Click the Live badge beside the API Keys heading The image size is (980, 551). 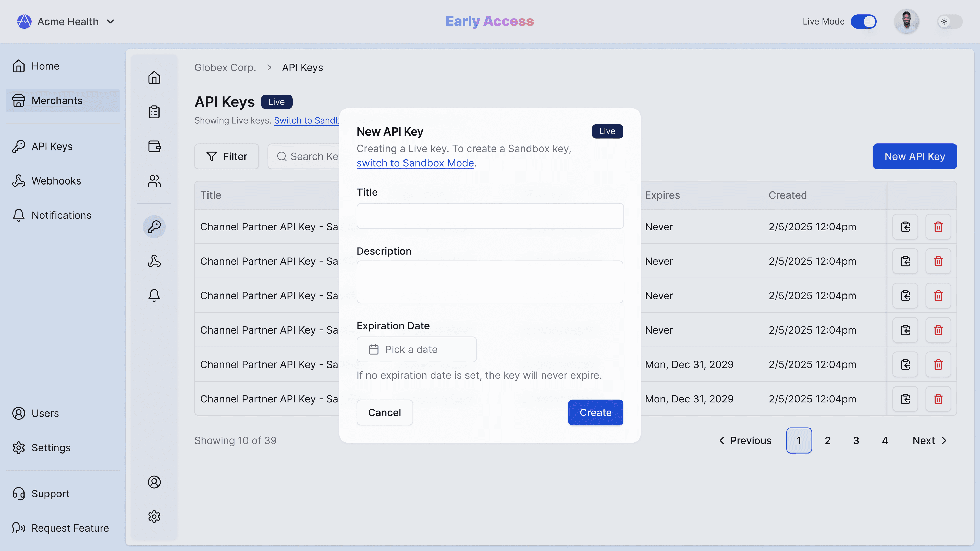tap(277, 102)
